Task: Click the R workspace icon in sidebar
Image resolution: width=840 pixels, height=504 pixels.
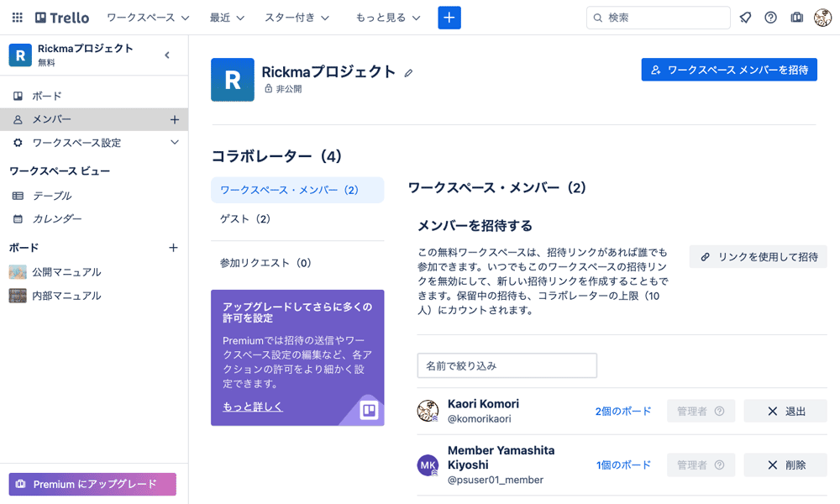Action: point(20,55)
